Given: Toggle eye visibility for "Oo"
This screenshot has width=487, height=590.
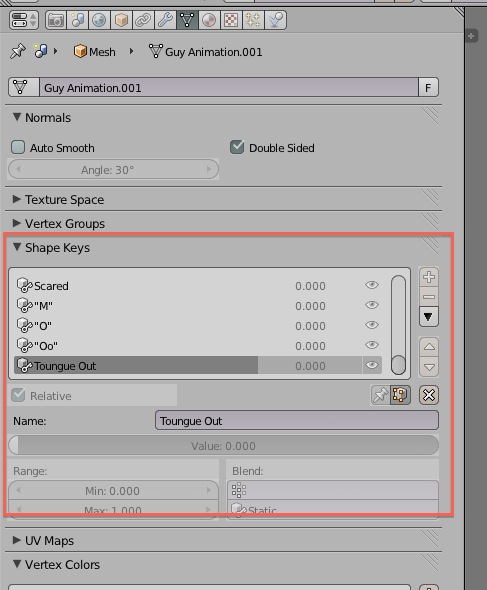Looking at the screenshot, I should 372,345.
